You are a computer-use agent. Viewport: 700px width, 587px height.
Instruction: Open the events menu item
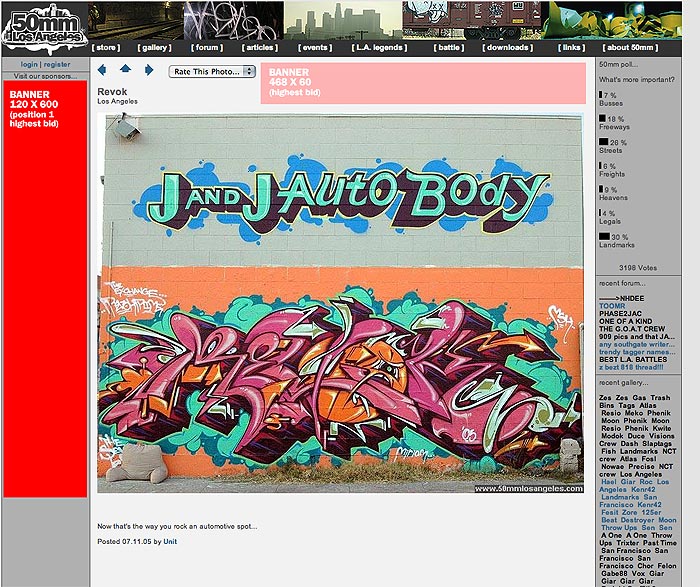315,47
